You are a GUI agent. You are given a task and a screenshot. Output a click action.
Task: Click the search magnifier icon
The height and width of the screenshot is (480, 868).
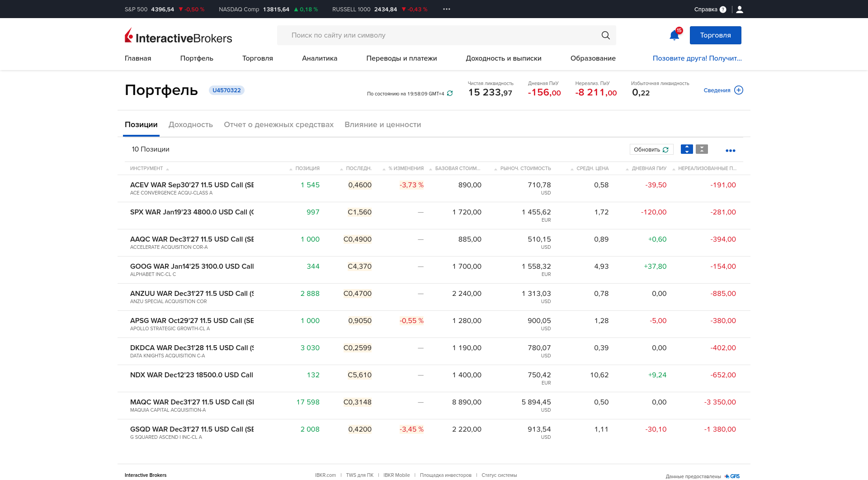pyautogui.click(x=605, y=35)
